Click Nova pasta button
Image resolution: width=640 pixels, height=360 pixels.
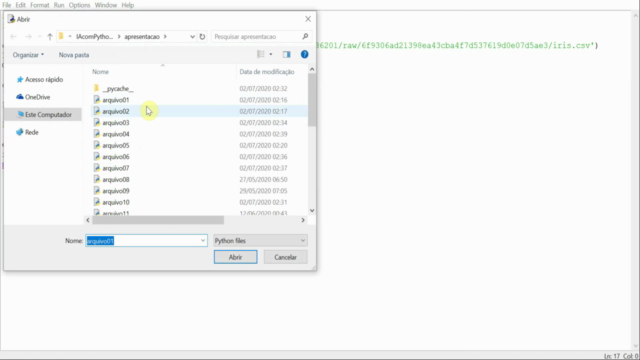pos(74,55)
